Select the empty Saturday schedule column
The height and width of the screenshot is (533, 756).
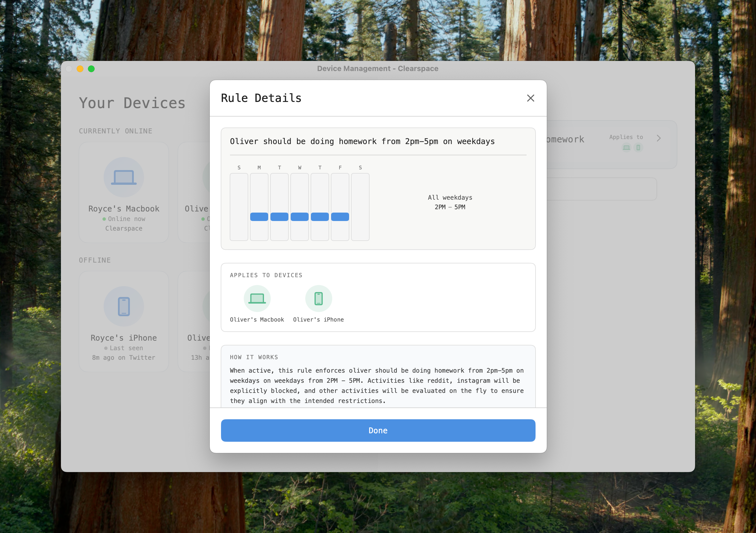(x=360, y=207)
